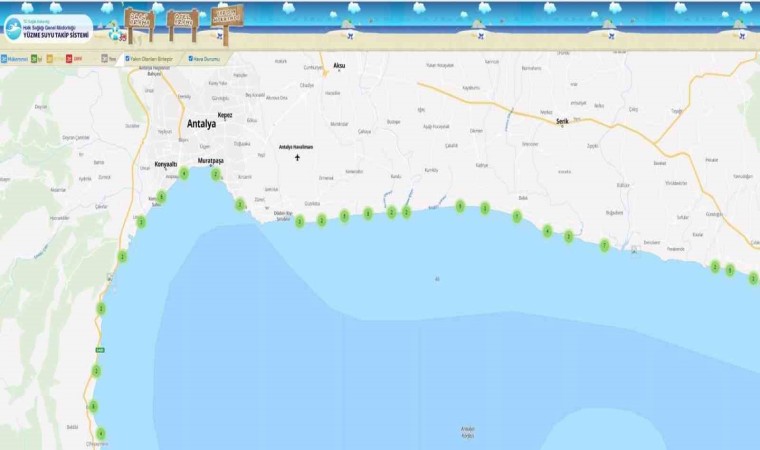760x450 pixels.
Task: Click the cluster marker south of Serik
Action: coord(568,236)
